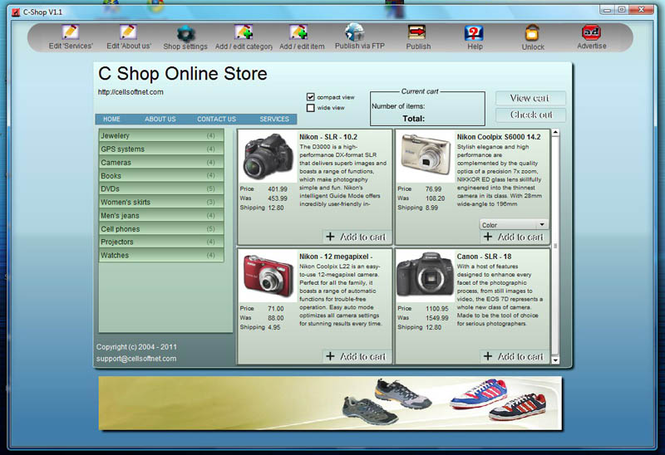Viewport: 665px width, 455px height.
Task: Click the View cart button
Action: (x=530, y=98)
